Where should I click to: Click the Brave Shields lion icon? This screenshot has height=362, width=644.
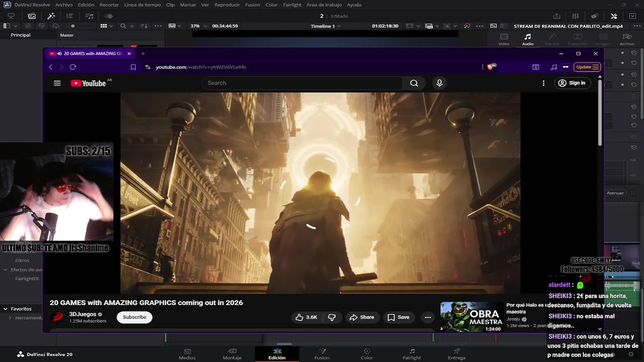(x=491, y=67)
